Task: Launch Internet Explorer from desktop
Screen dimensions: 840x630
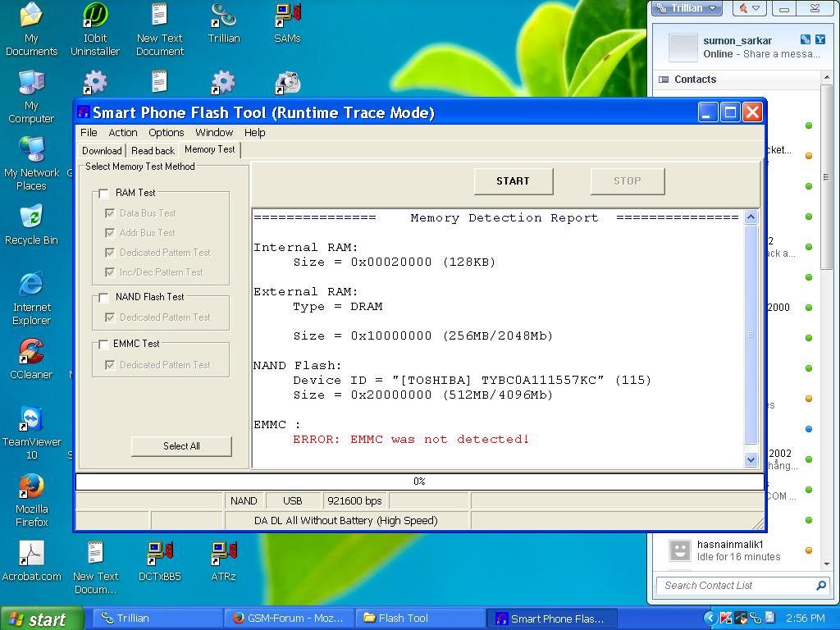Action: click(31, 299)
